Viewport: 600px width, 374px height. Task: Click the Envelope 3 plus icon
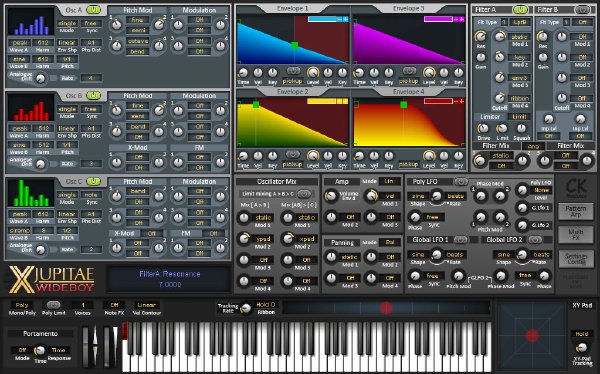pos(461,19)
